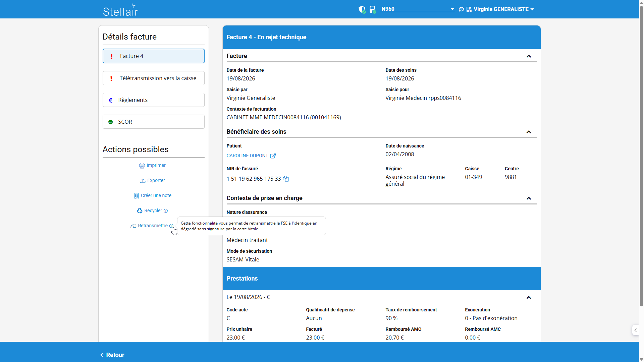Click the note icon beside Créer une note
The image size is (644, 362).
(136, 196)
